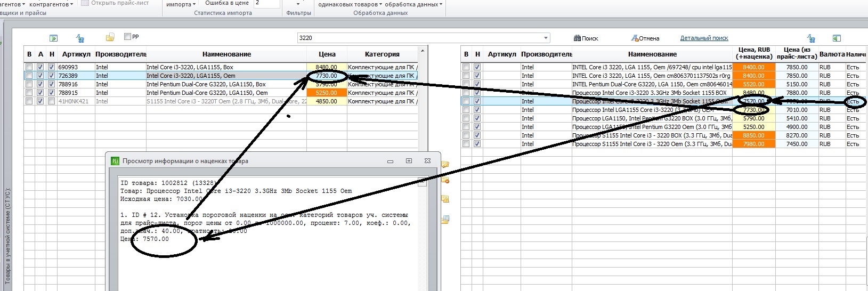Open the одинаковых товаров dropdown
Image resolution: width=868 pixels, height=291 pixels.
click(x=351, y=4)
